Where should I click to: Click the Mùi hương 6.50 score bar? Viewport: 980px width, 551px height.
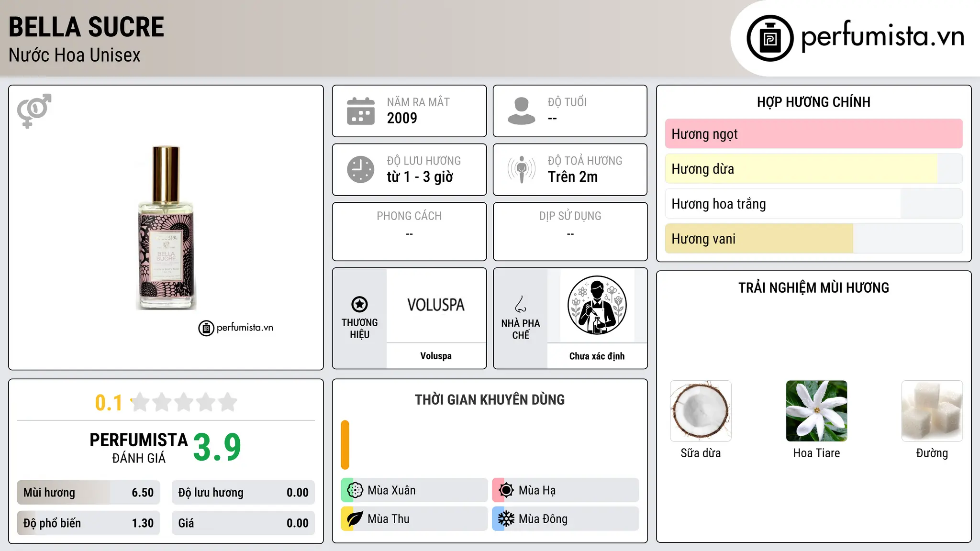point(89,493)
